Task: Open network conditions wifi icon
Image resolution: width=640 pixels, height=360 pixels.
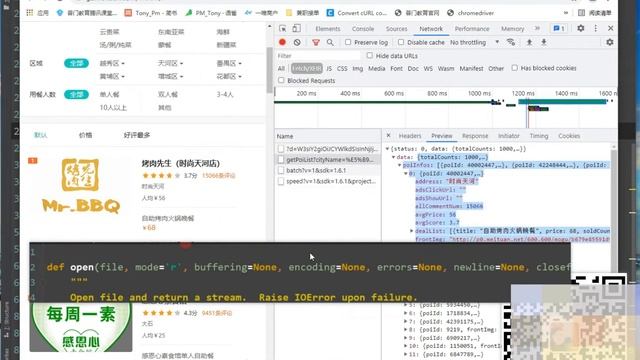Action: [x=511, y=42]
